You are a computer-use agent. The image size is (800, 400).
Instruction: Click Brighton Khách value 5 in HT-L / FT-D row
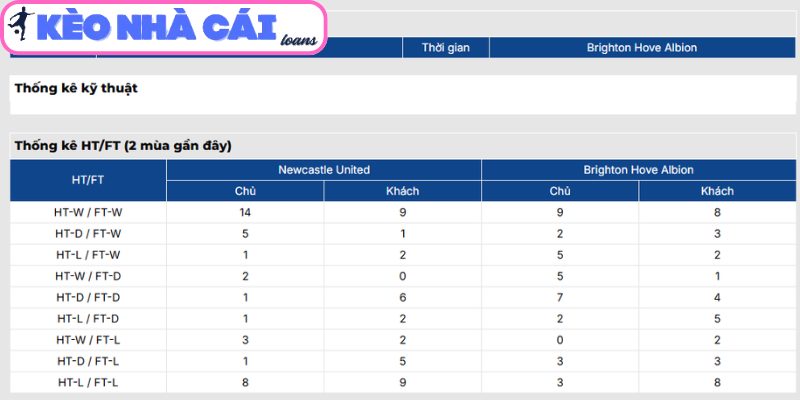(x=717, y=319)
